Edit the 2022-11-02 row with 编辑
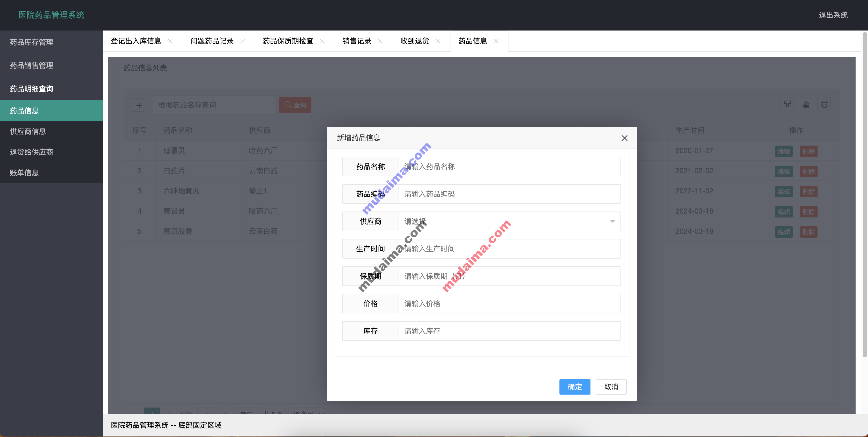The image size is (868, 437). click(784, 192)
